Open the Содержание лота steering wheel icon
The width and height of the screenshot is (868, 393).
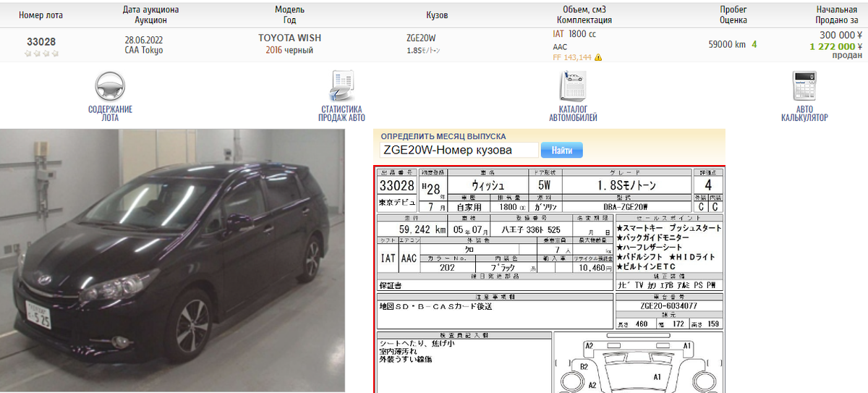click(110, 86)
